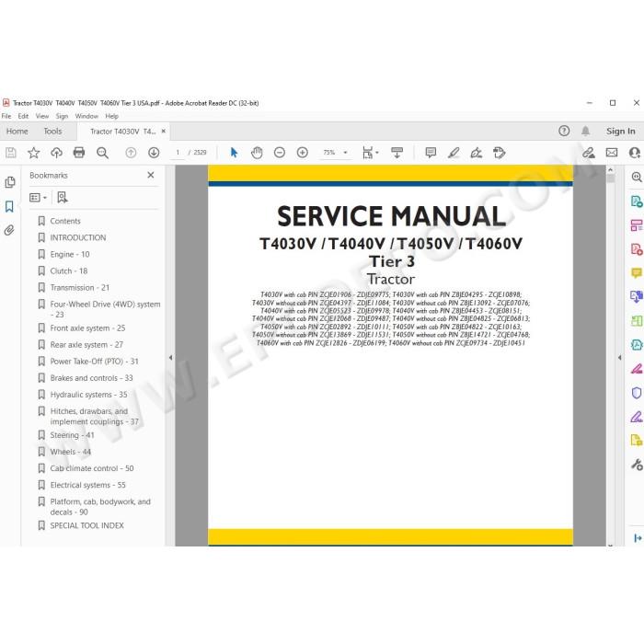Go to the previous page arrow

131,153
